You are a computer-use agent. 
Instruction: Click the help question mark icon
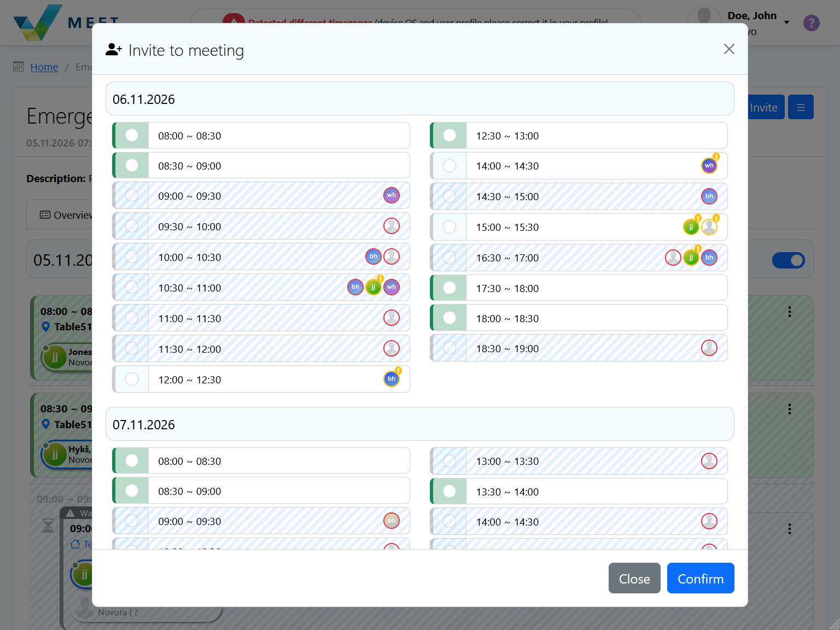tap(811, 23)
